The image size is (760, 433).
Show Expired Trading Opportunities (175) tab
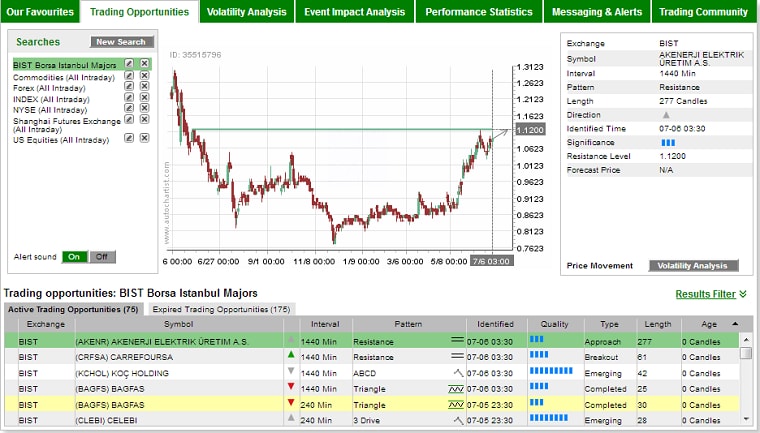pyautogui.click(x=221, y=309)
